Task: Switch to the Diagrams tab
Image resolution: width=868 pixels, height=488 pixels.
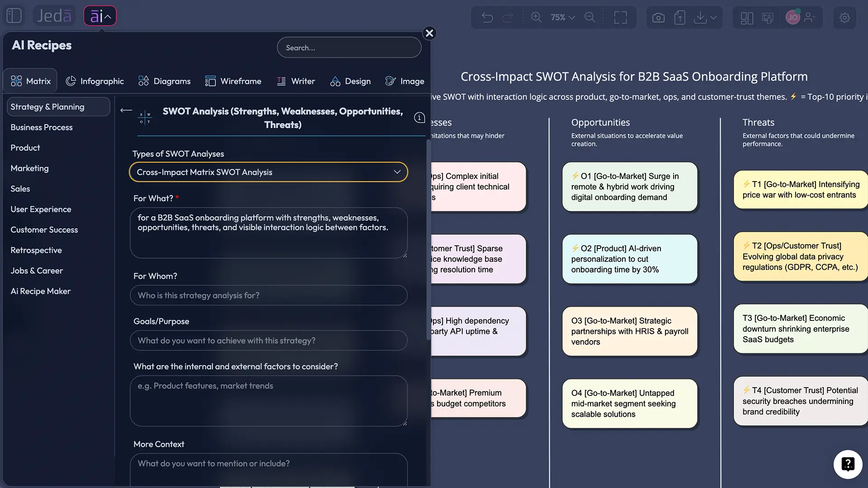Action: 164,81
